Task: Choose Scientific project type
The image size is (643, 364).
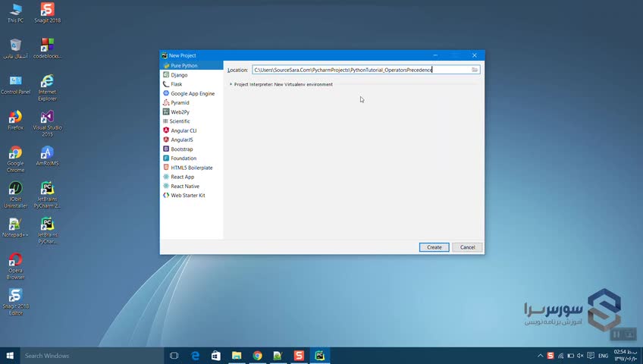Action: coord(180,121)
